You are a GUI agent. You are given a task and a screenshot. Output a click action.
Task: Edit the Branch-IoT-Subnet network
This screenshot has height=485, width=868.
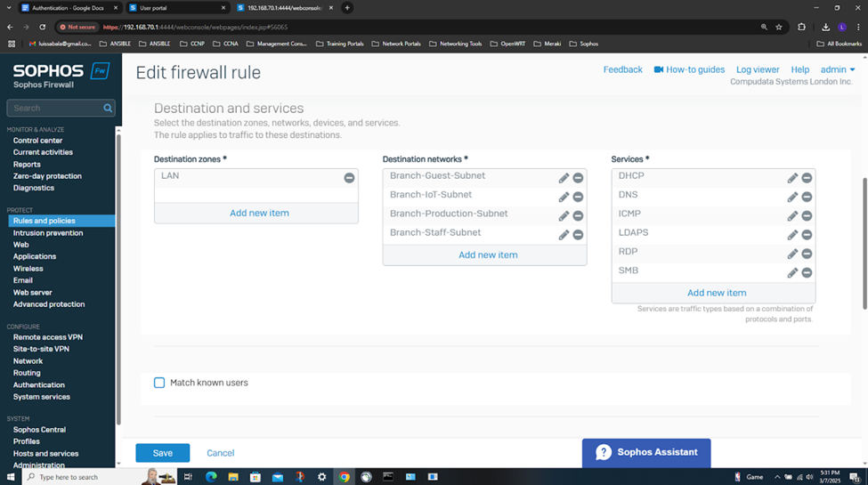click(564, 197)
